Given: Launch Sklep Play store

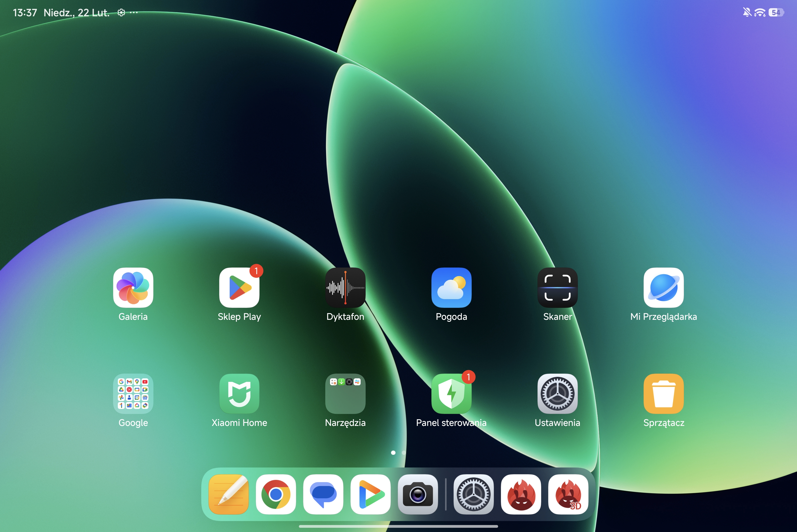Looking at the screenshot, I should 239,287.
